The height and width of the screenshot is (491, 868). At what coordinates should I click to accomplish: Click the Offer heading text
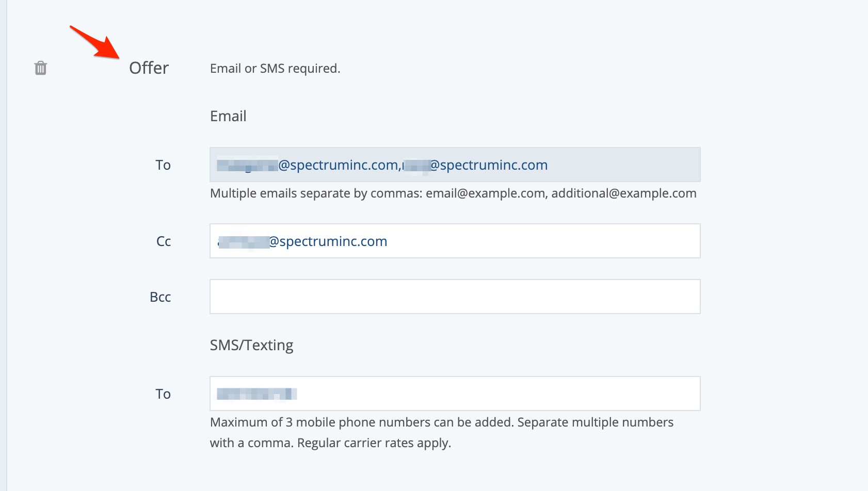tap(149, 68)
